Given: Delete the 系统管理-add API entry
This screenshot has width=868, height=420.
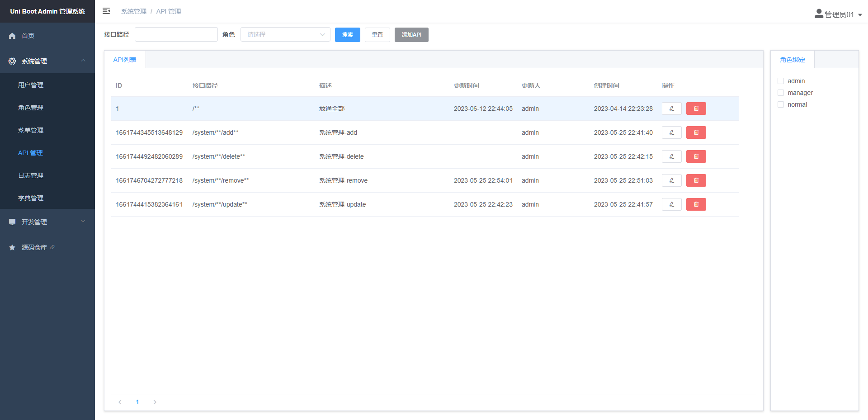Looking at the screenshot, I should click(x=696, y=132).
